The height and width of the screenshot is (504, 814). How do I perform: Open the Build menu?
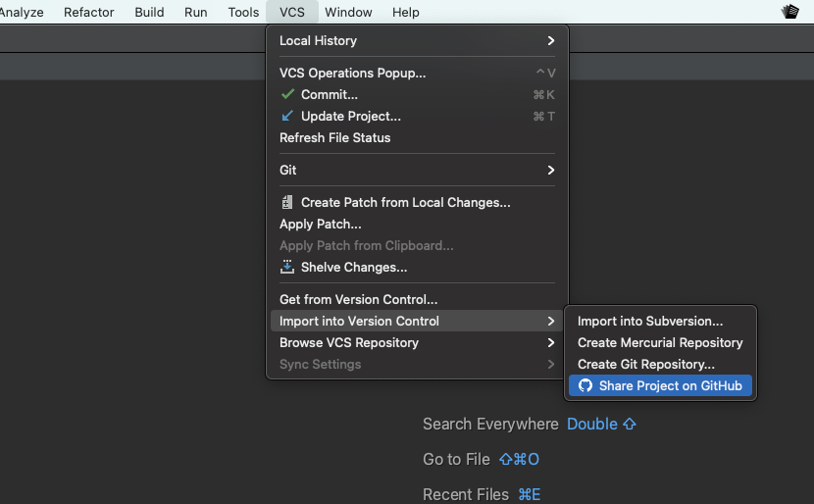tap(149, 12)
